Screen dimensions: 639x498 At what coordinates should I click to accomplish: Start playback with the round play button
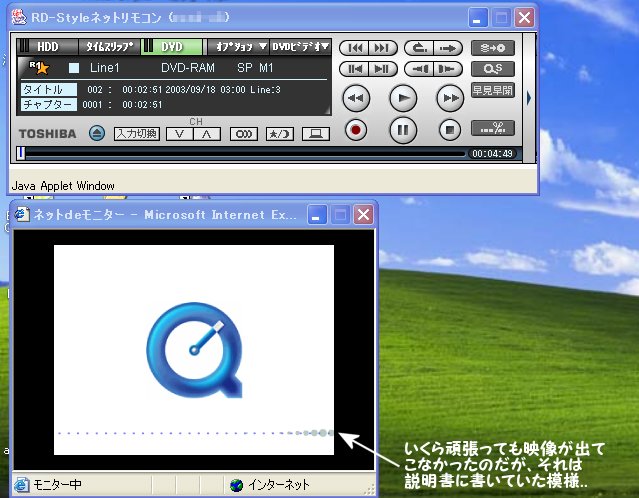click(403, 98)
